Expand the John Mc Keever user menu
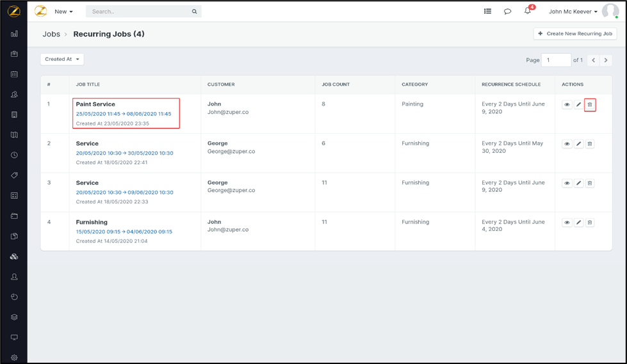This screenshot has height=364, width=627. (573, 12)
